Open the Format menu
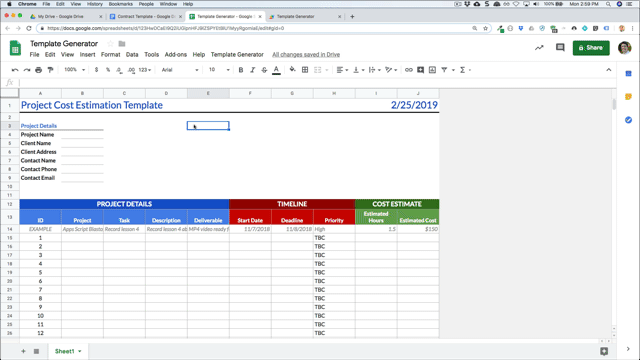The height and width of the screenshot is (360, 640). pos(111,55)
